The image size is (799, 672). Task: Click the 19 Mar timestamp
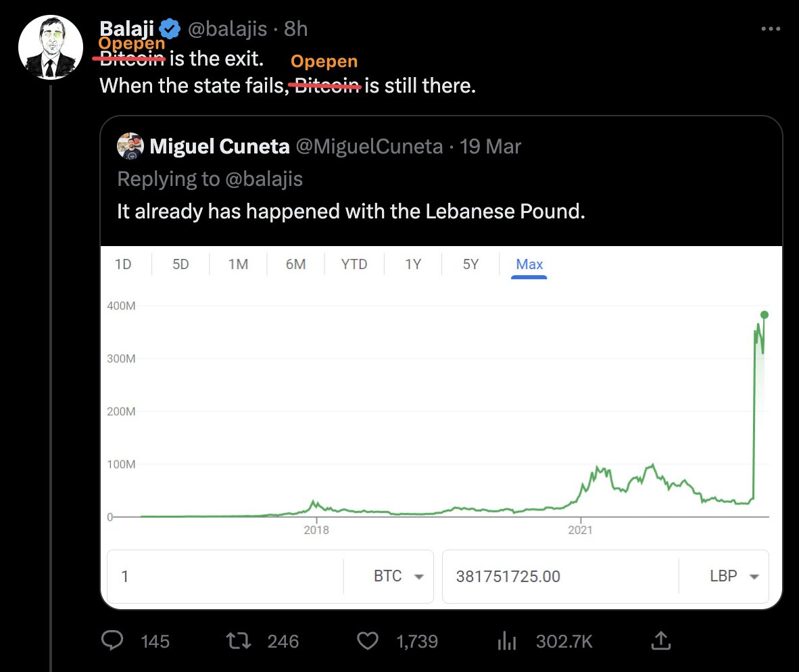(490, 146)
